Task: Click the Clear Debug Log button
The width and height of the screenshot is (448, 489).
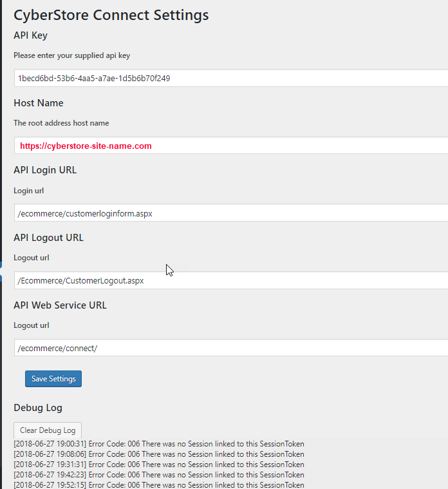Action: (48, 430)
